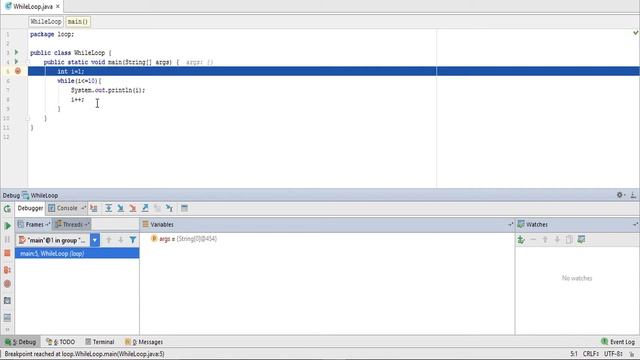Remove selected watch minus icon
The height and width of the screenshot is (360, 640).
[533, 240]
